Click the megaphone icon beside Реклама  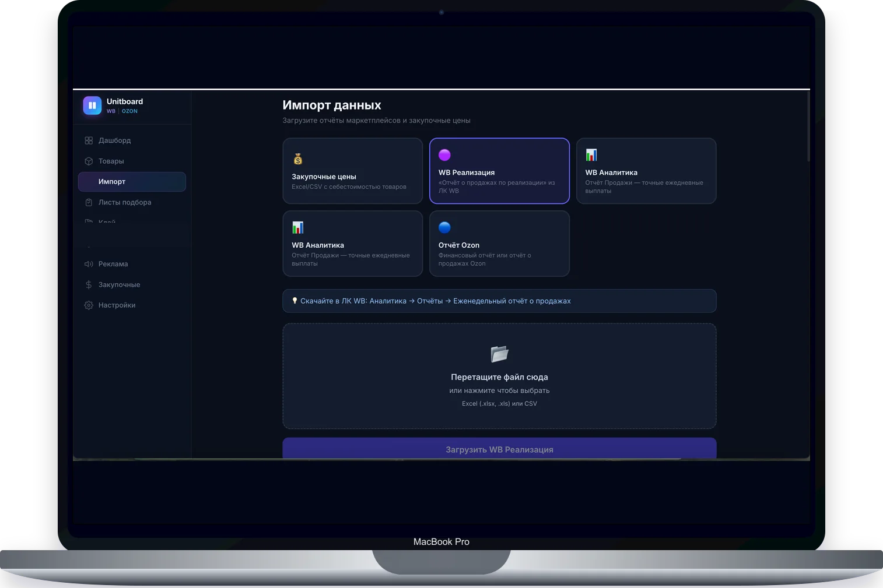click(x=89, y=264)
